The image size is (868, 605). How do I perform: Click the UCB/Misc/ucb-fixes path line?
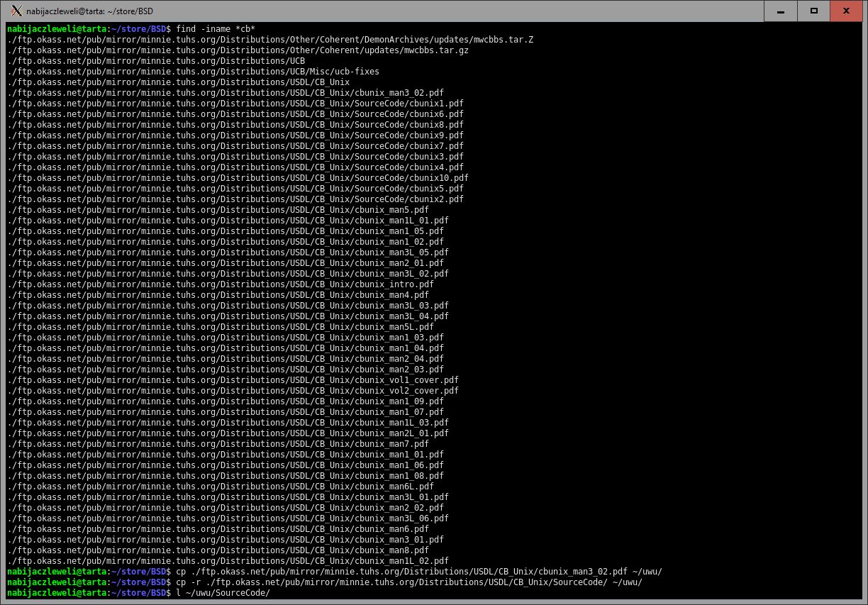pos(194,72)
